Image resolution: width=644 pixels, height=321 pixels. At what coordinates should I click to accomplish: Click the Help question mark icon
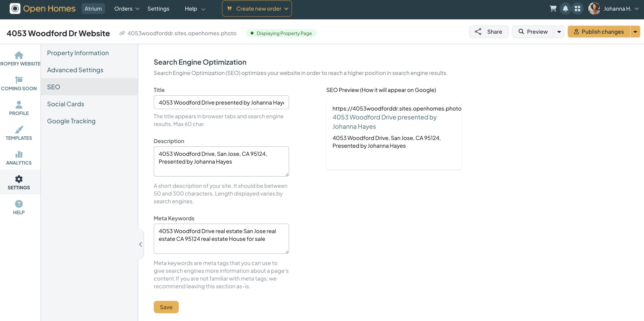[19, 204]
